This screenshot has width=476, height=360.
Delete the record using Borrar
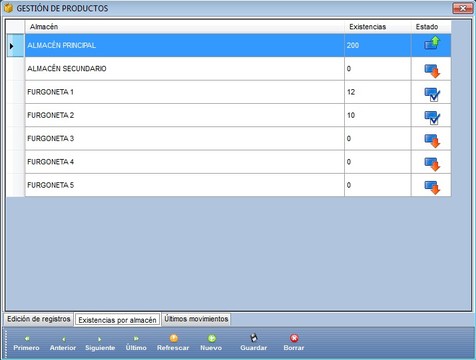[294, 343]
